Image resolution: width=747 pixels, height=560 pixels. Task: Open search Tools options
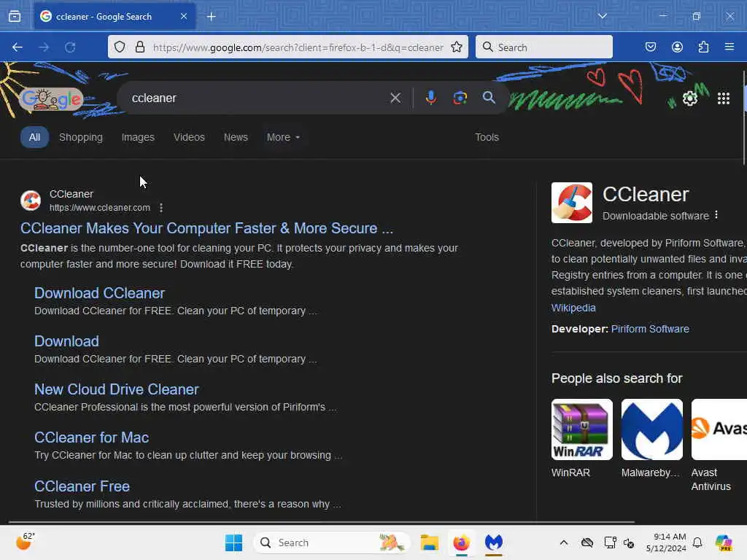(487, 137)
